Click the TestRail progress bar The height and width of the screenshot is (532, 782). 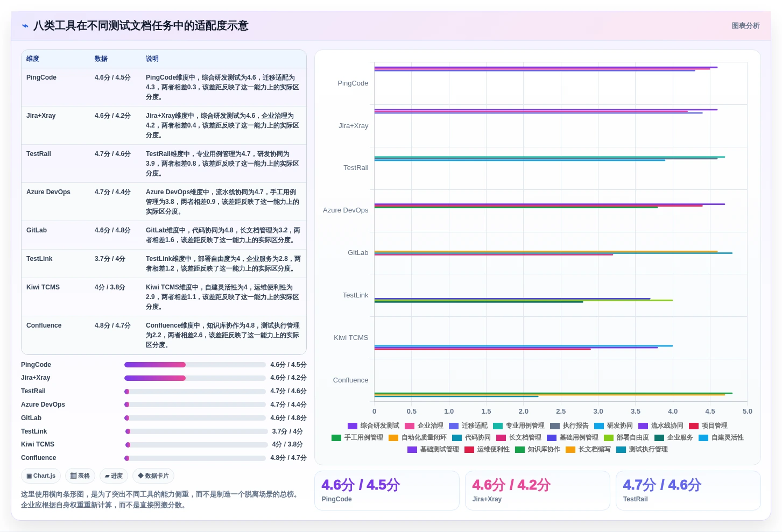point(195,392)
